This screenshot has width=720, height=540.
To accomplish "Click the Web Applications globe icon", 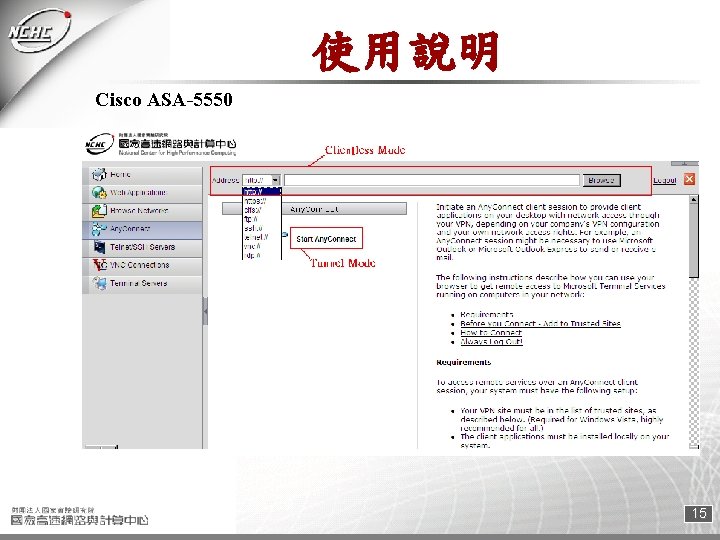I will [99, 193].
